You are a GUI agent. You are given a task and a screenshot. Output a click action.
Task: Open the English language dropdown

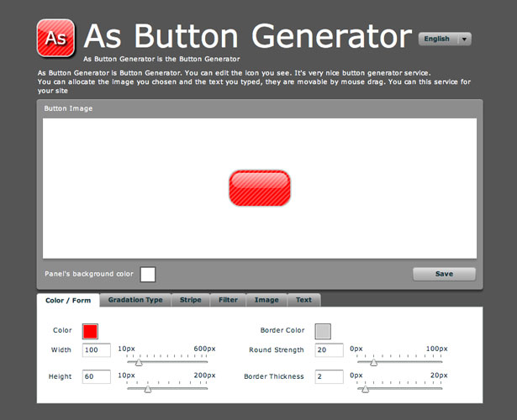coord(445,39)
